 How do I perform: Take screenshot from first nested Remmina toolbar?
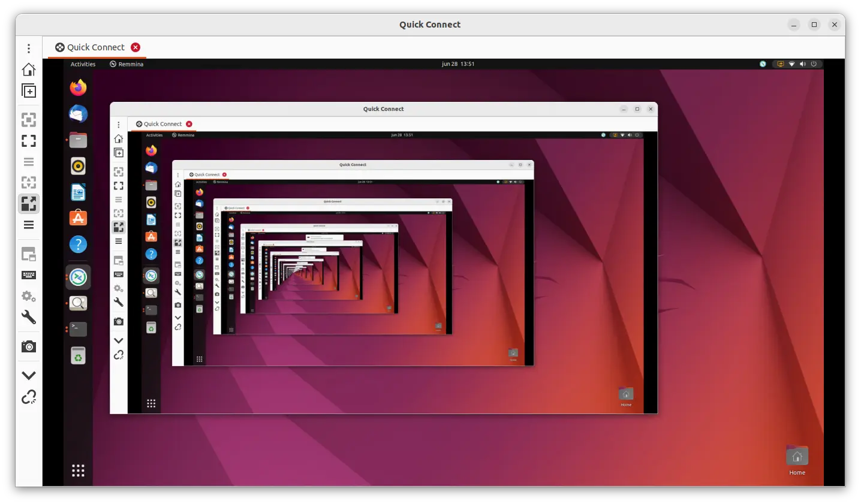pyautogui.click(x=119, y=322)
